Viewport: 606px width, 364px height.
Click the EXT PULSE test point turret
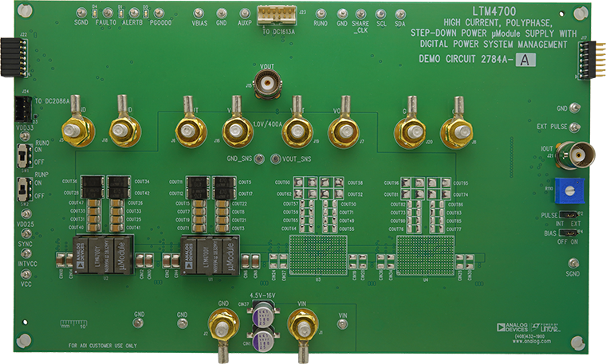575,127
